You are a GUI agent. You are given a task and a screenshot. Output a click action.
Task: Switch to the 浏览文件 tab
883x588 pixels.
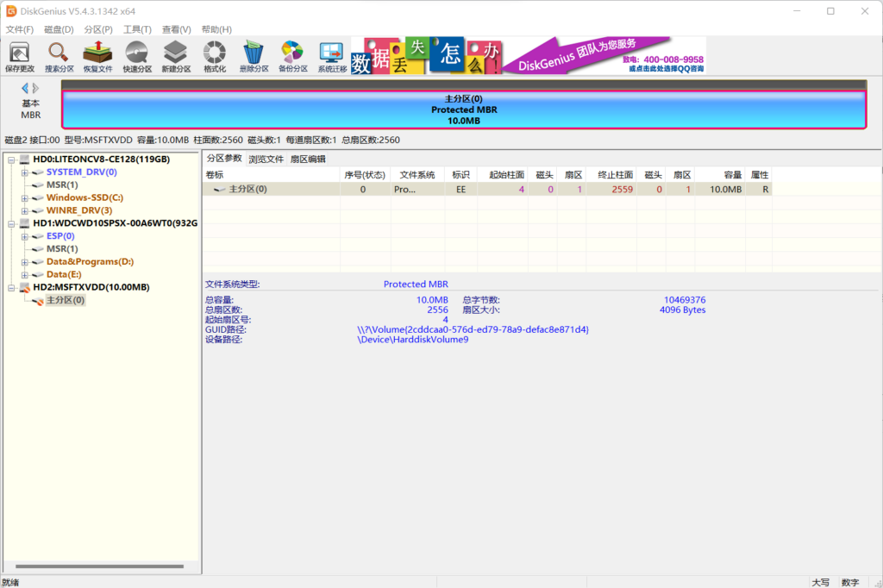[x=266, y=159]
